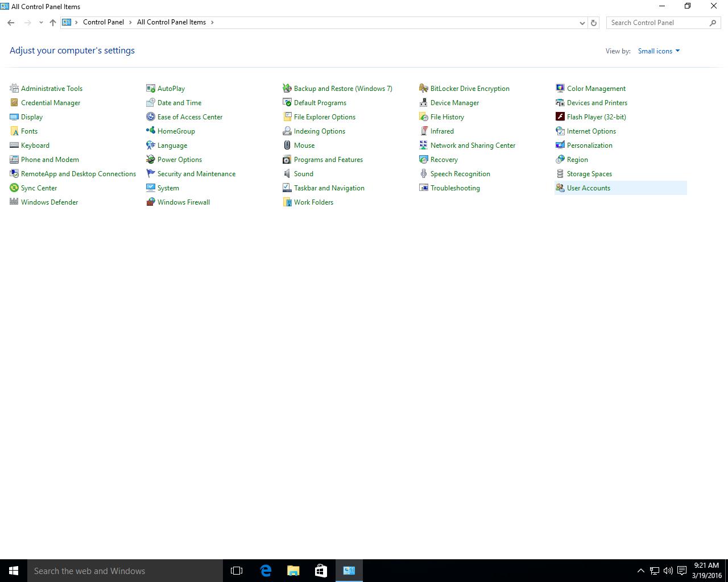
Task: Open the Indexing Options link
Action: click(320, 131)
